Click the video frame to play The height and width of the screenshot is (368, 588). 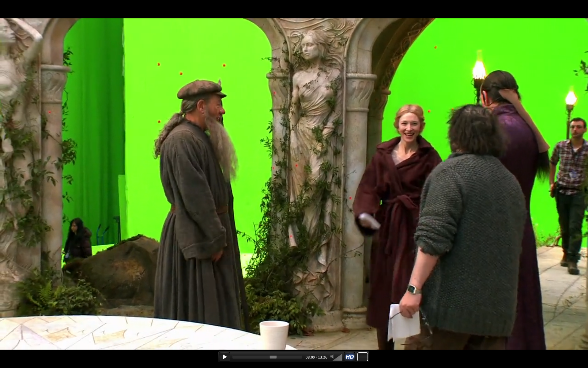tap(294, 184)
